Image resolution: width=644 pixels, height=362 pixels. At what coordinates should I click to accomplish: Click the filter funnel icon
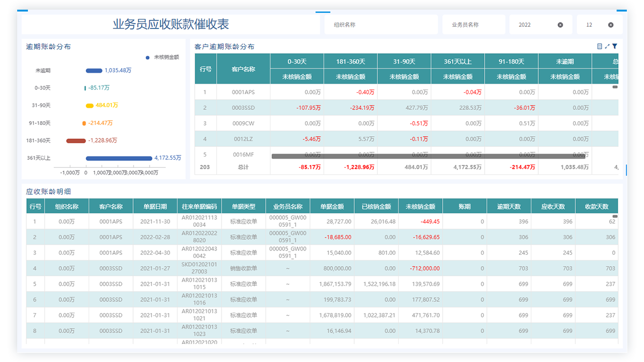click(615, 47)
